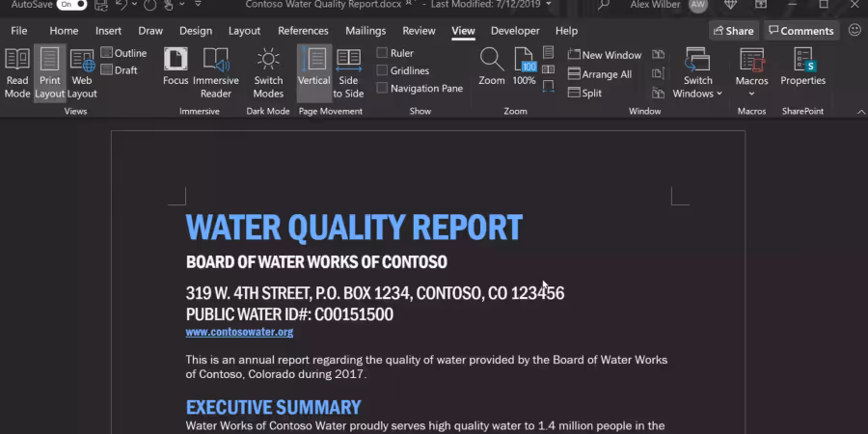Open the Insert tab
Image resolution: width=868 pixels, height=434 pixels.
[x=108, y=31]
